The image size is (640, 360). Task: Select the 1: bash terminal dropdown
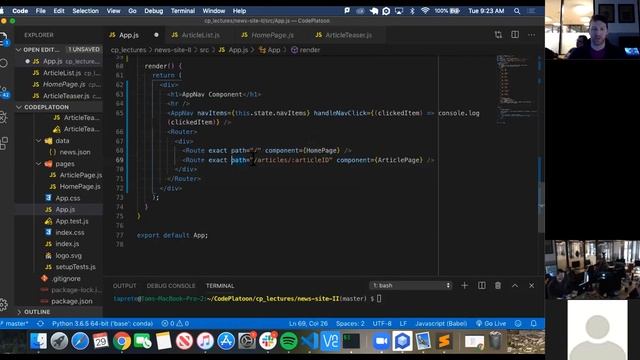point(411,285)
